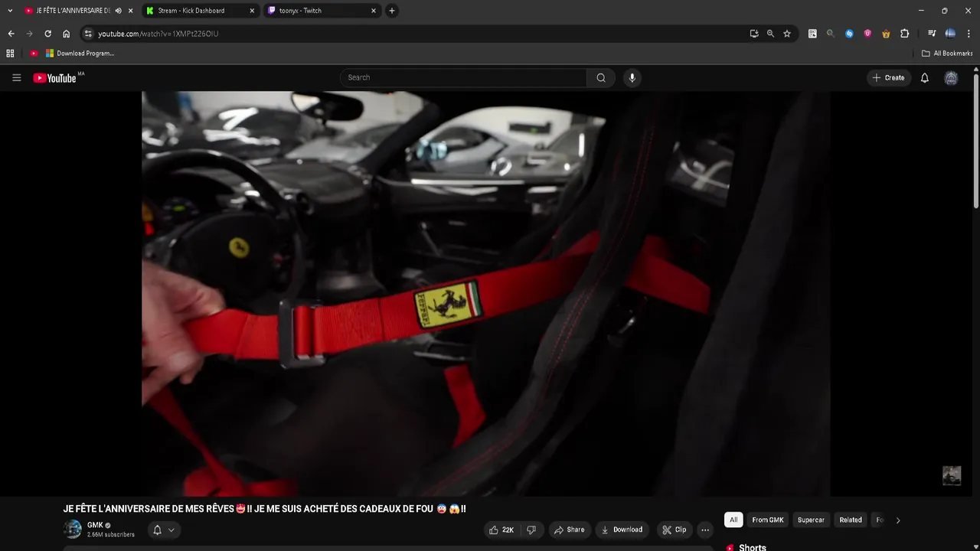Open YouTube notifications bell in header
980x551 pixels.
point(925,77)
